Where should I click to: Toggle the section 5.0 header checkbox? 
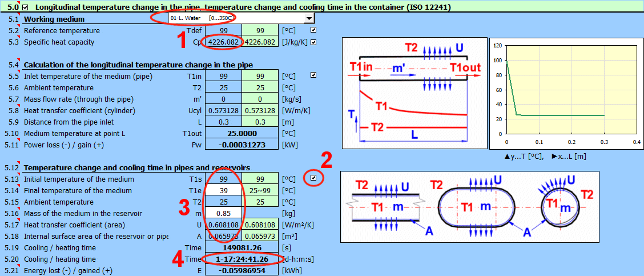[x=25, y=7]
